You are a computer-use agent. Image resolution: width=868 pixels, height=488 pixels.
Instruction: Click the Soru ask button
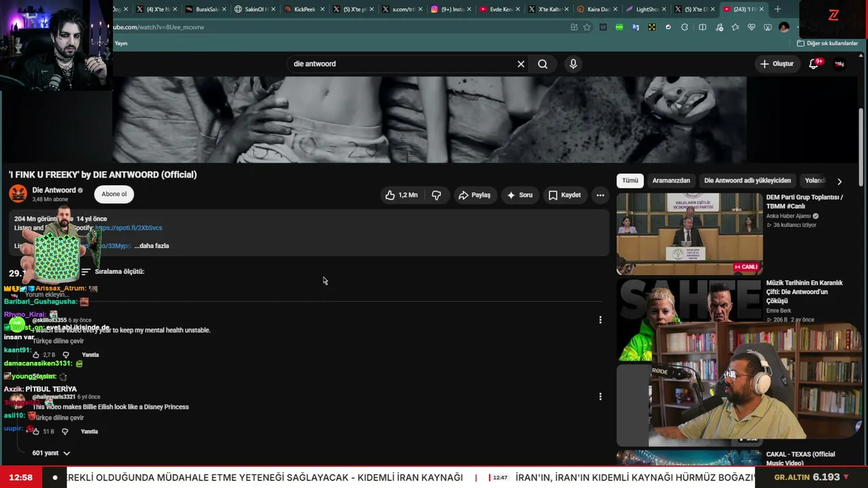click(x=519, y=195)
